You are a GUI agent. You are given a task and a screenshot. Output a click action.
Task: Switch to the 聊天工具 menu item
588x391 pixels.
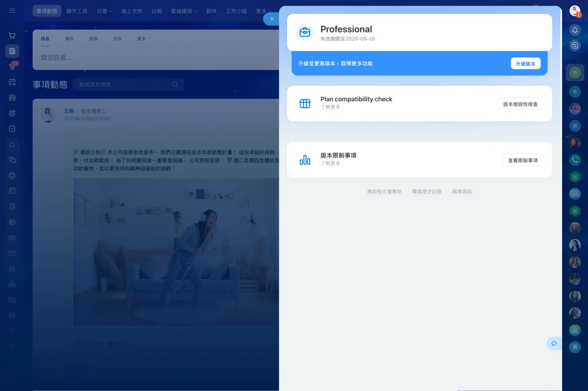click(77, 11)
